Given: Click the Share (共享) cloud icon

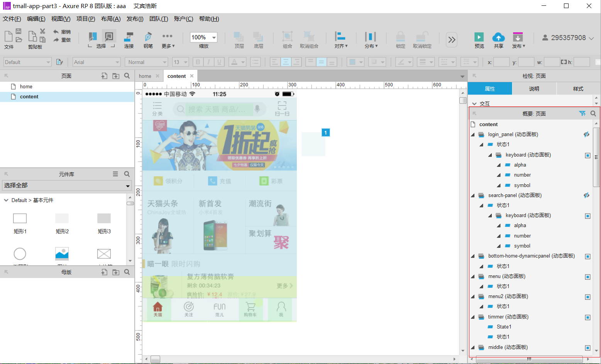Looking at the screenshot, I should [498, 37].
